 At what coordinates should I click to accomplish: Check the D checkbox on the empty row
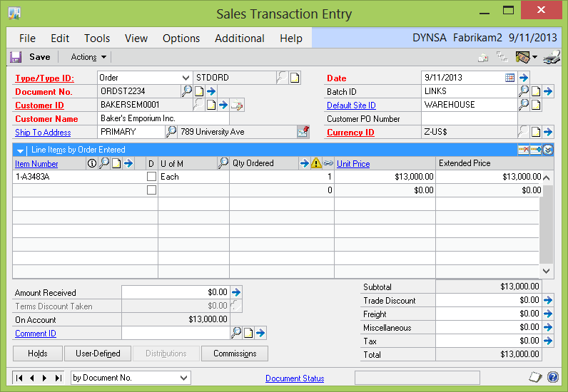(151, 190)
